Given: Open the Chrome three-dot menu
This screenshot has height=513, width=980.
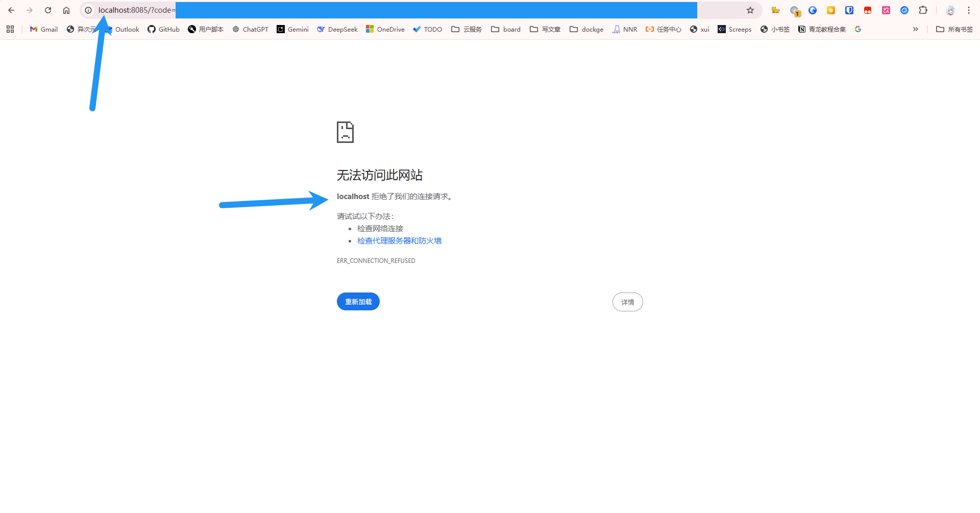Looking at the screenshot, I should click(x=968, y=10).
